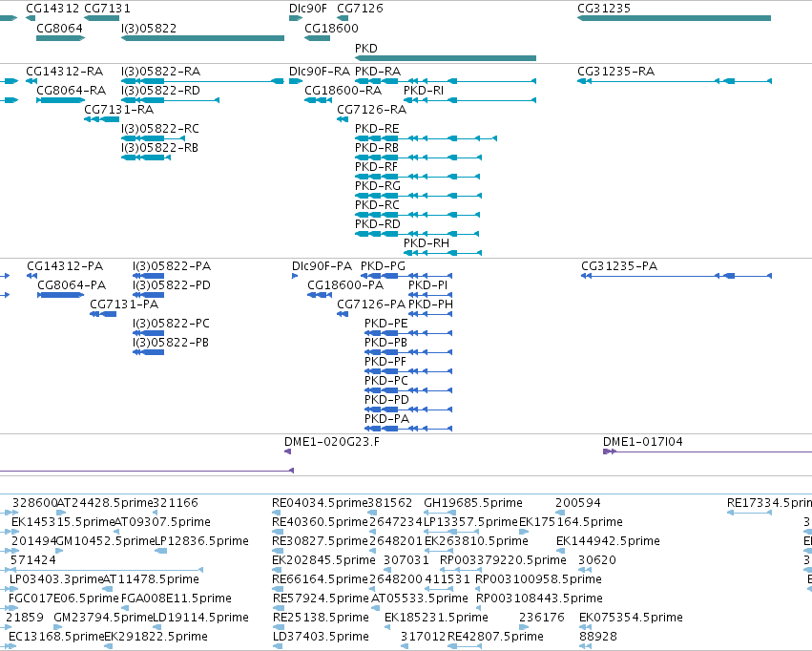Click protein l(3)05822-PD

172,284
